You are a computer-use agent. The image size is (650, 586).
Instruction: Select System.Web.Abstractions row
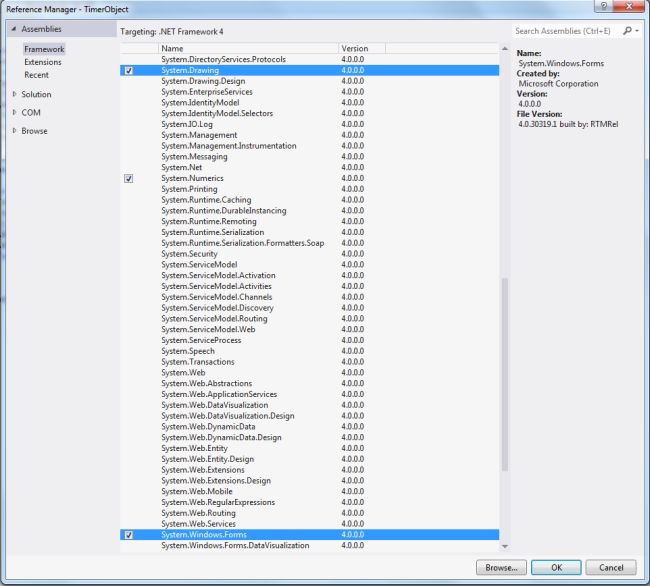(310, 383)
